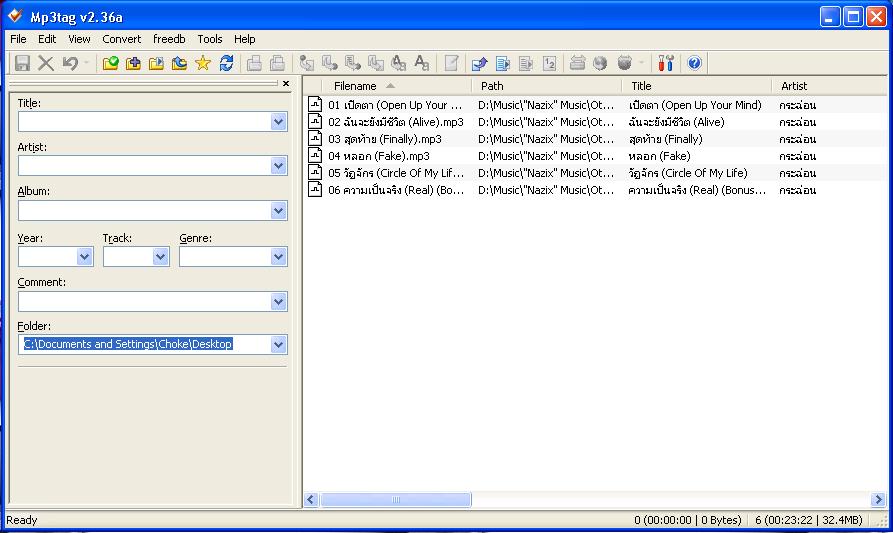Screen dimensions: 893x533
Task: Sort by the Filename column header
Action: pyautogui.click(x=396, y=86)
